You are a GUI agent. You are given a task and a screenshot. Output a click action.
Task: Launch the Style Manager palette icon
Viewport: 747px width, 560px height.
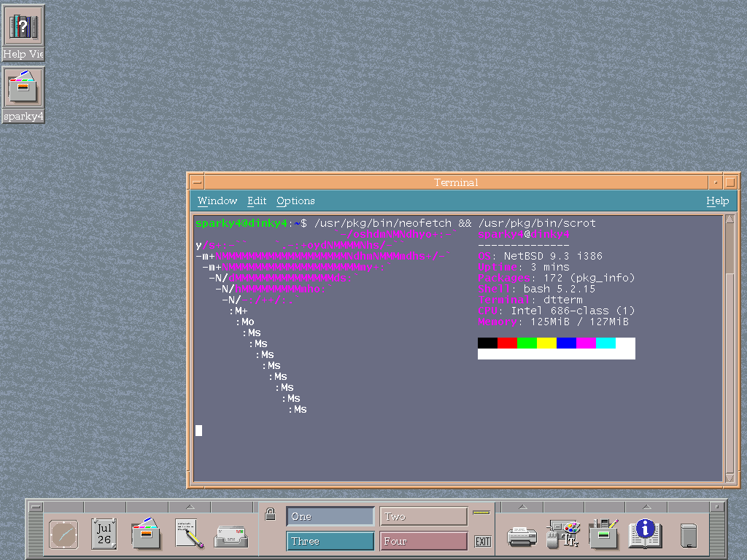tap(563, 534)
